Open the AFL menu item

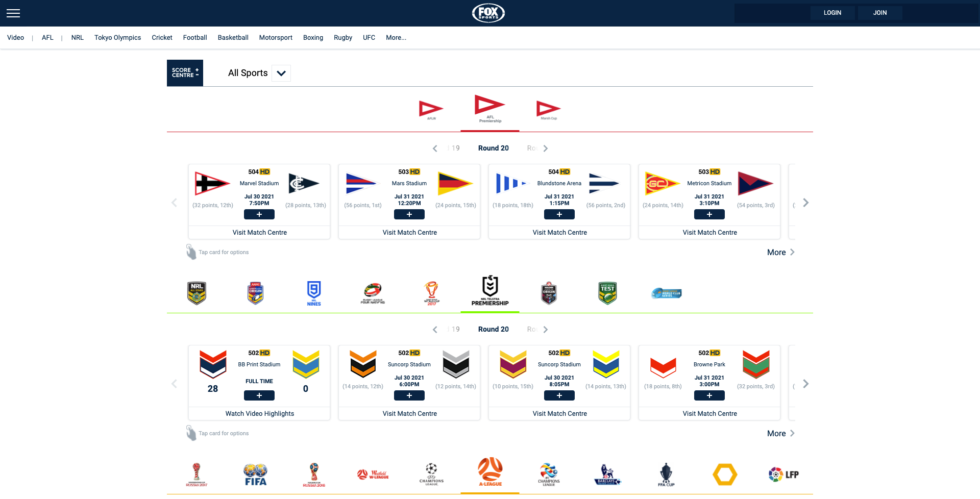(x=47, y=38)
